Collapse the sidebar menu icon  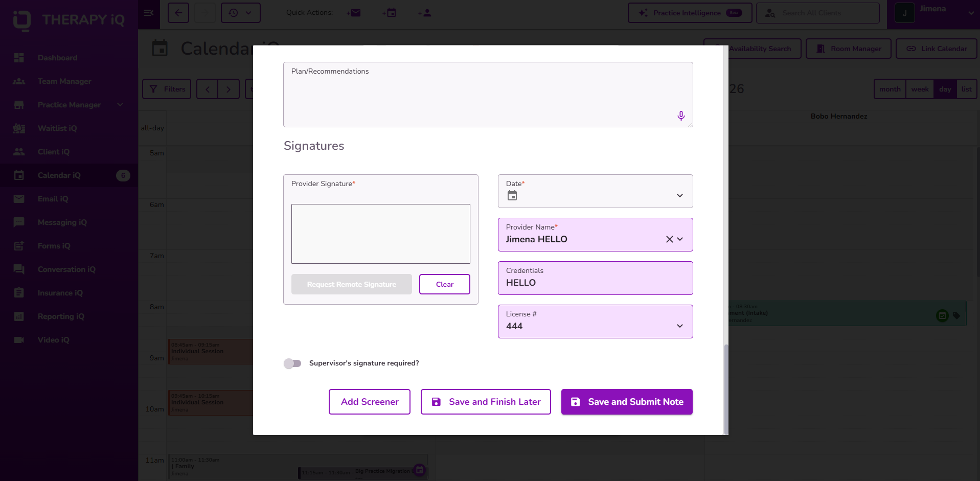pyautogui.click(x=149, y=13)
